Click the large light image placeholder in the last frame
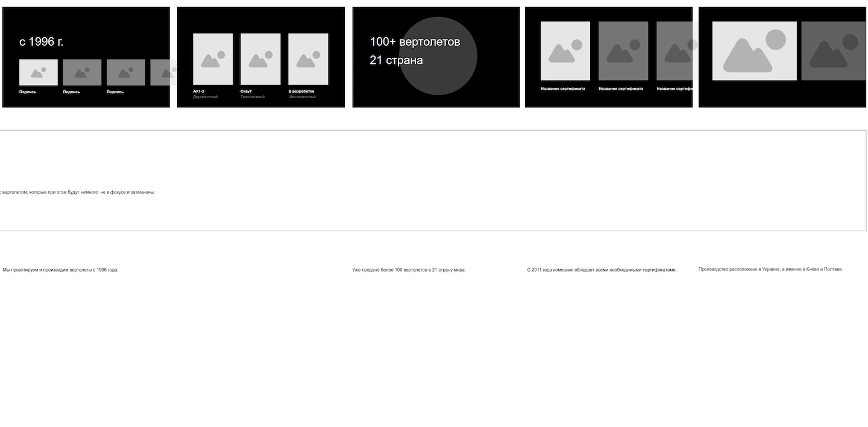This screenshot has width=868, height=427. point(754,51)
